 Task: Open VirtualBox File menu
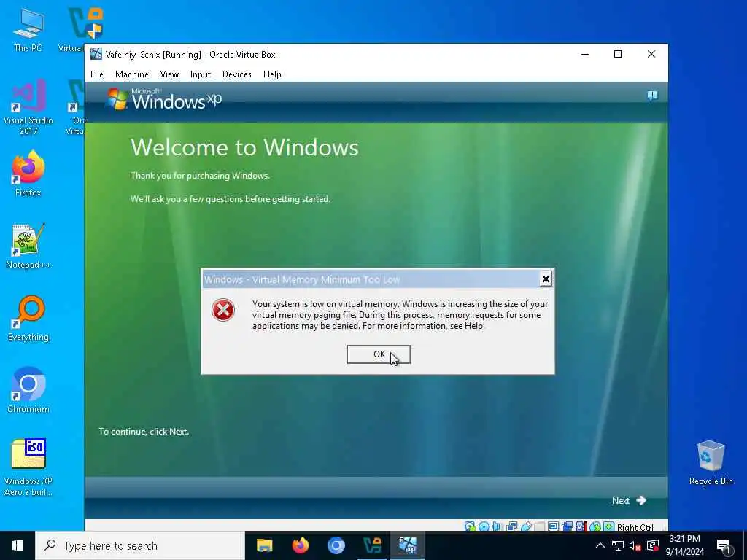coord(97,74)
